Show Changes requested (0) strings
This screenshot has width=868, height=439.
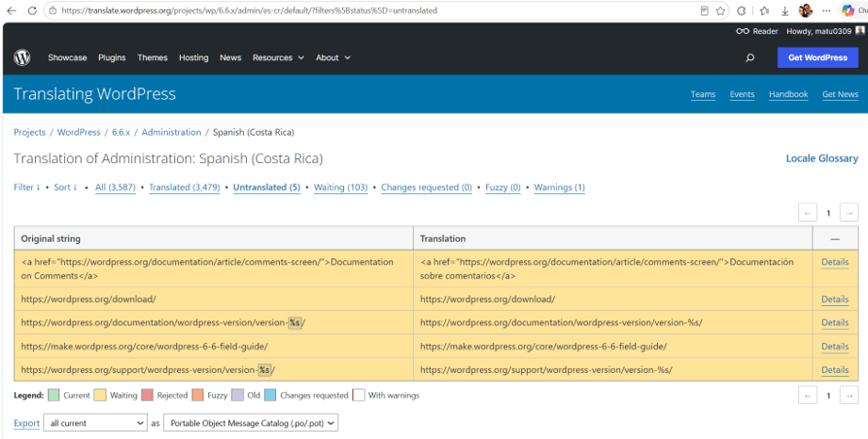click(x=426, y=187)
